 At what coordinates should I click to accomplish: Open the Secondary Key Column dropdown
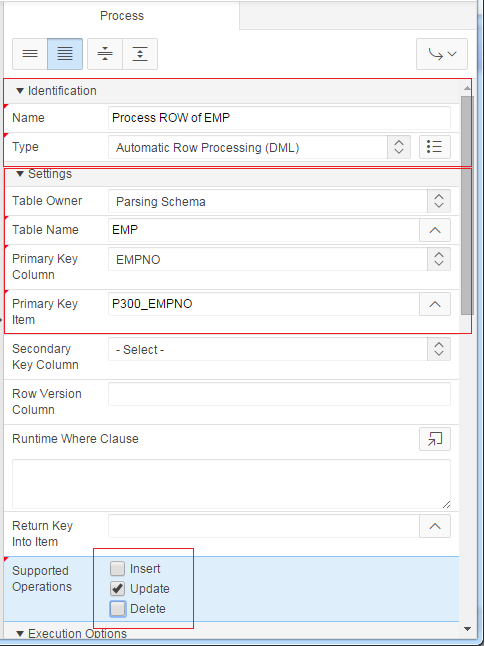coord(279,349)
